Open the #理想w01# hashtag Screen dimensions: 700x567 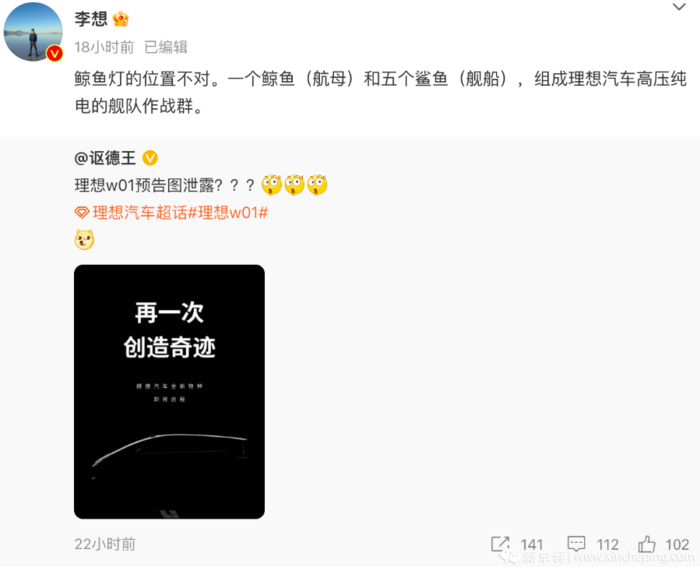[x=228, y=213]
